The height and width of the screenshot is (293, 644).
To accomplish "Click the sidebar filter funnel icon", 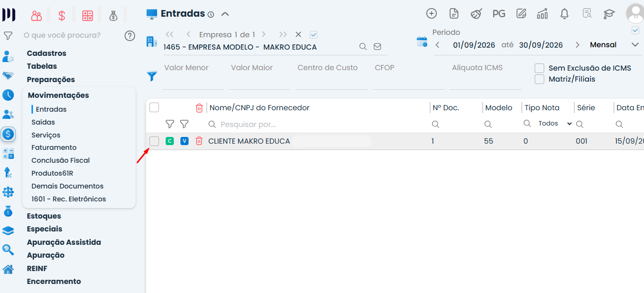I will [x=8, y=35].
